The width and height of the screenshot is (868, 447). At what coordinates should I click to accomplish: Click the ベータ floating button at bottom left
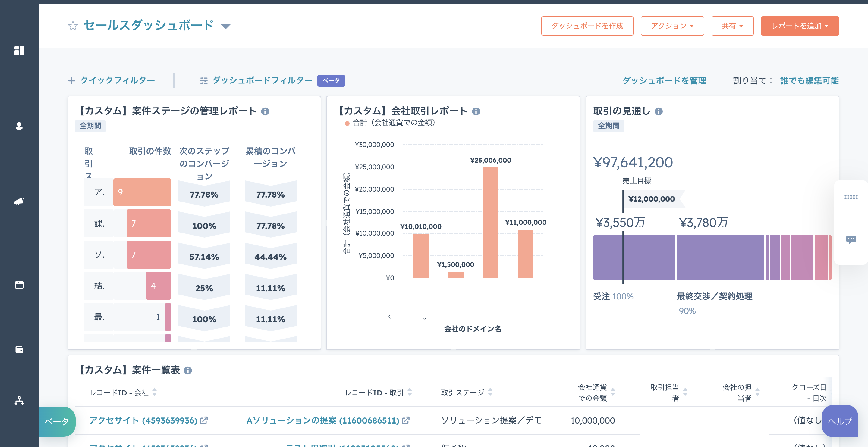[57, 422]
